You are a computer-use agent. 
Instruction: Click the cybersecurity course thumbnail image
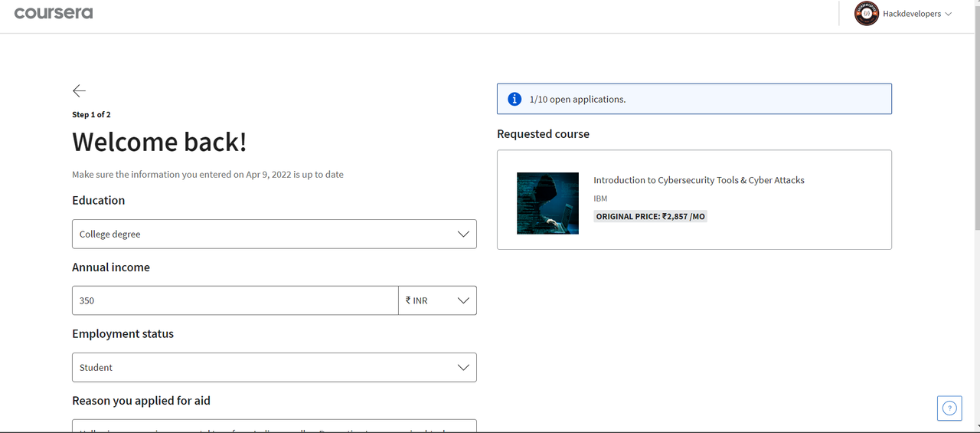point(547,203)
